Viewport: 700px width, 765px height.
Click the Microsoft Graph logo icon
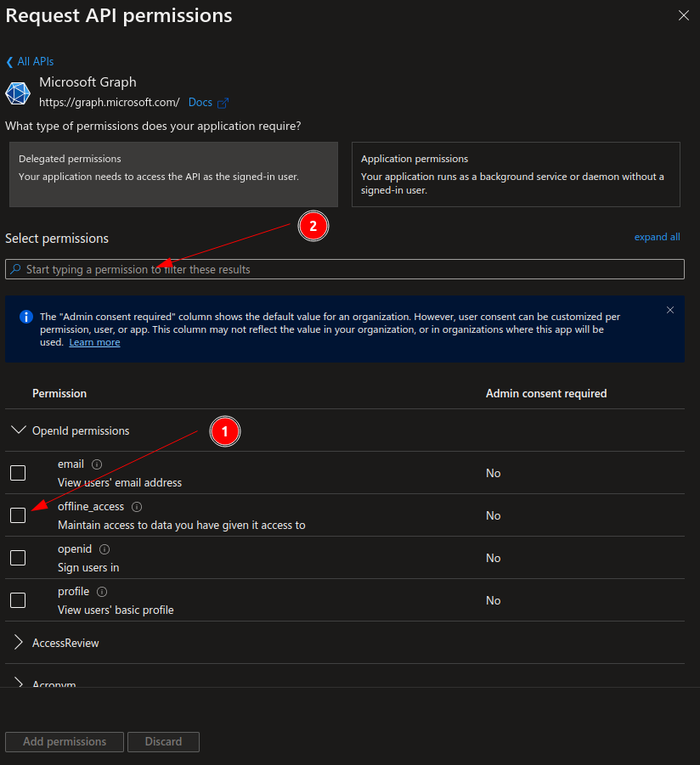[18, 93]
